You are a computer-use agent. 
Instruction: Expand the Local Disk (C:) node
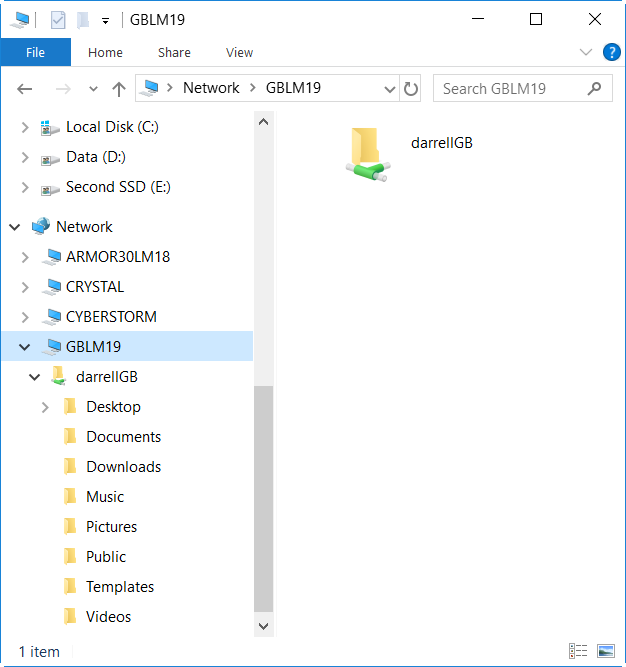pos(25,127)
